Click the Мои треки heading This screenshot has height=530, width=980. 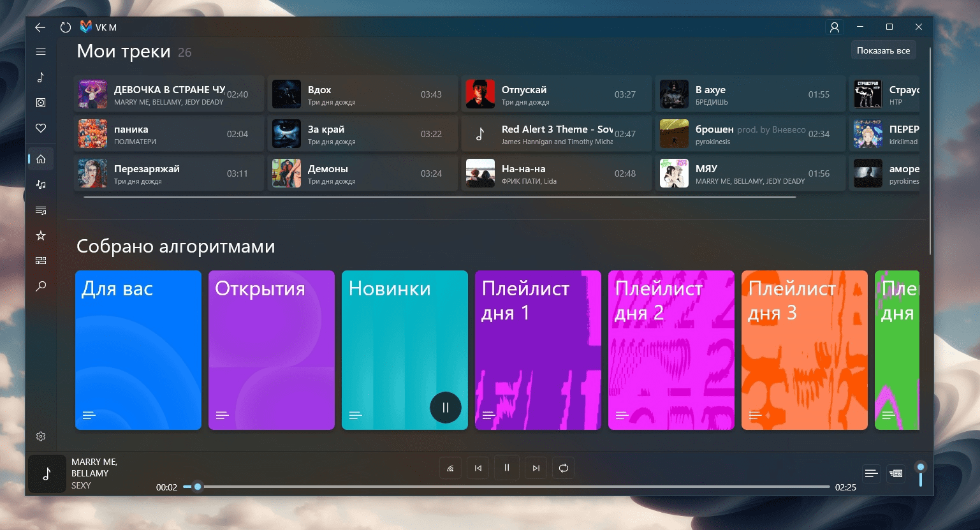click(x=124, y=51)
